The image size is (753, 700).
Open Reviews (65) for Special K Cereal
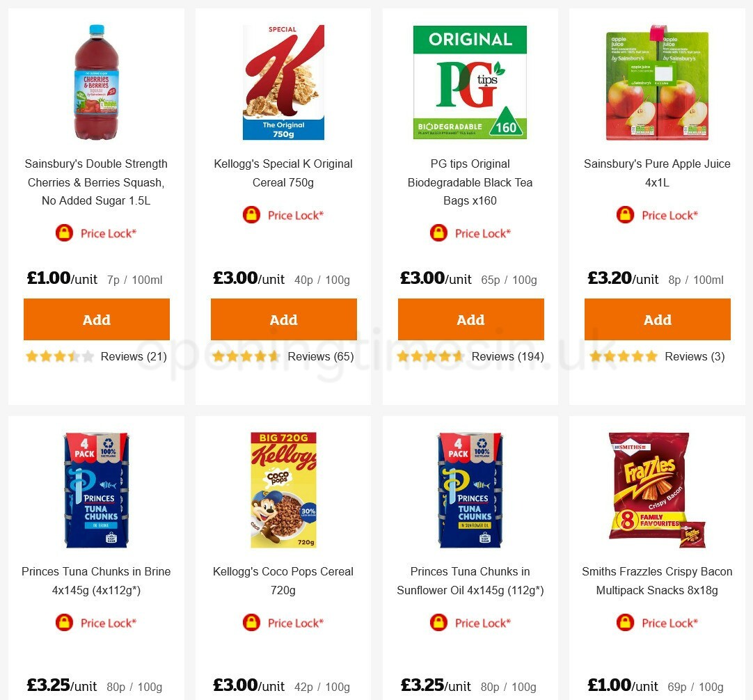321,356
